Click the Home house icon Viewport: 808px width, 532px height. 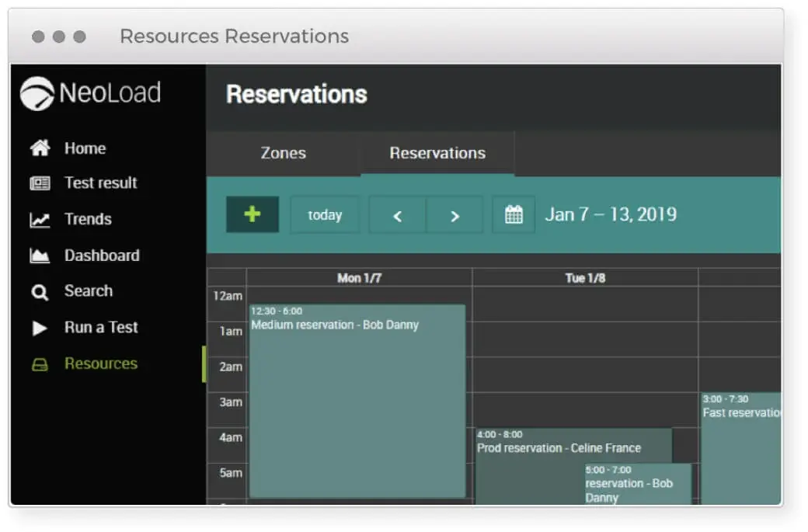[x=40, y=148]
